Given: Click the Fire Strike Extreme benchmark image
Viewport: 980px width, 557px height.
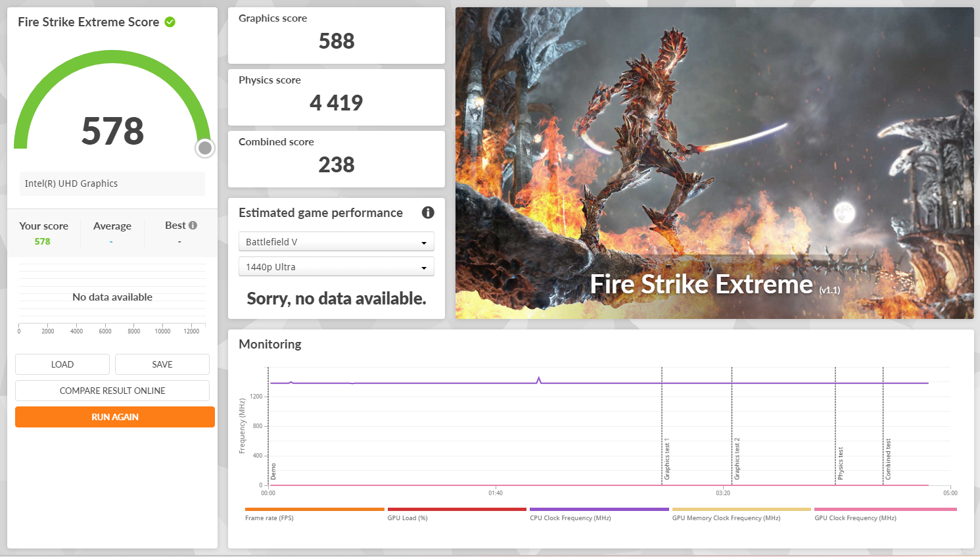Looking at the screenshot, I should pyautogui.click(x=714, y=163).
